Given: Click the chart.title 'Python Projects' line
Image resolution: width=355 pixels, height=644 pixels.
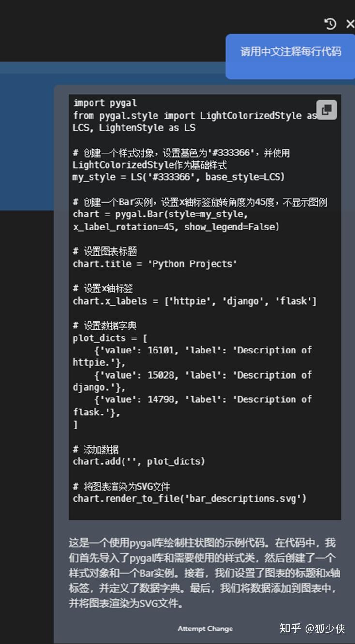Looking at the screenshot, I should 155,264.
